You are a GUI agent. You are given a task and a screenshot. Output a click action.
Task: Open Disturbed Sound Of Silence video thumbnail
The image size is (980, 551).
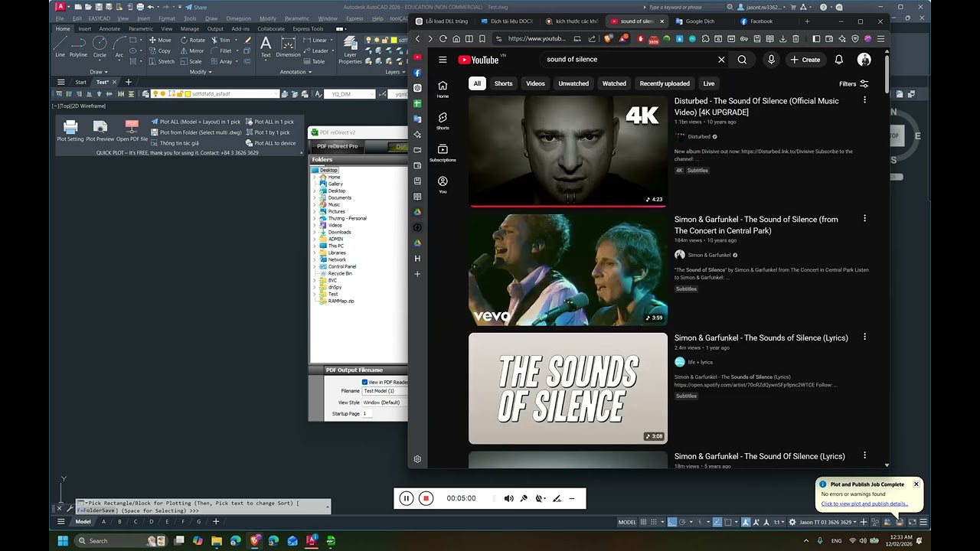(x=568, y=151)
